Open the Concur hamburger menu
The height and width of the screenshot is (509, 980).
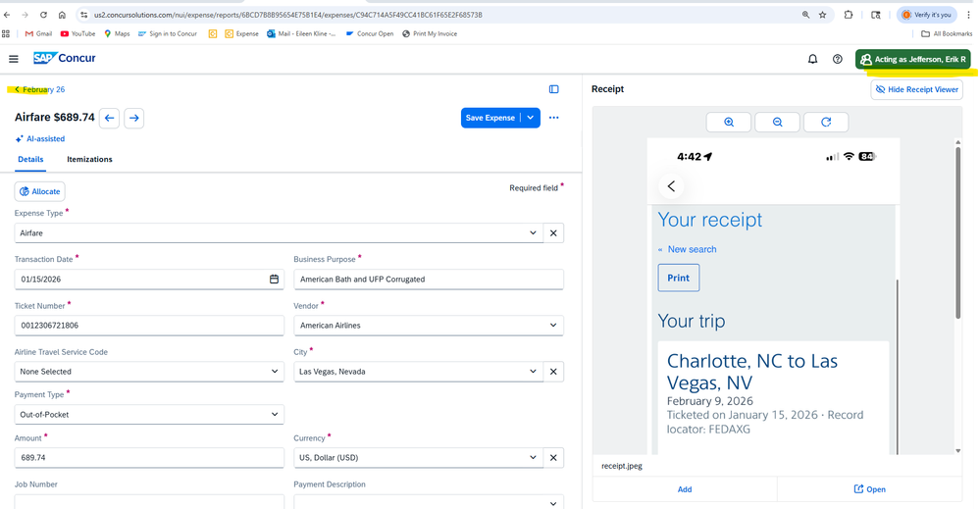[x=13, y=59]
